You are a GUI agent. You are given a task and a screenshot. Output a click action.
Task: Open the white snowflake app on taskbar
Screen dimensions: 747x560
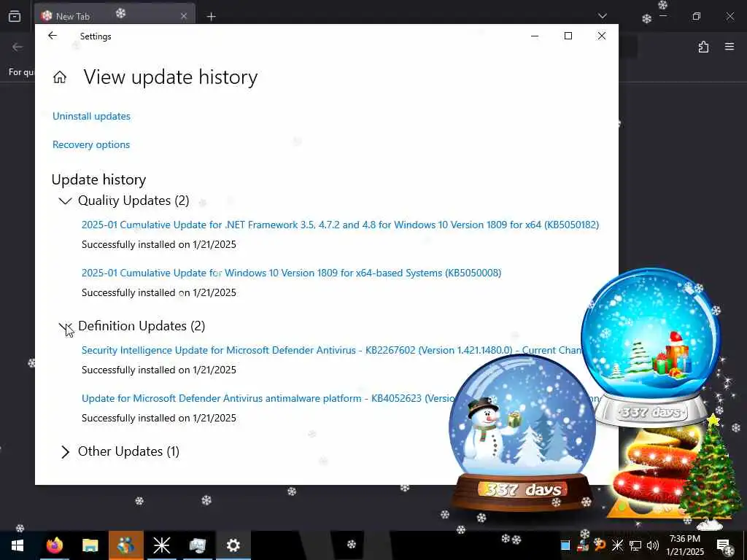[161, 545]
